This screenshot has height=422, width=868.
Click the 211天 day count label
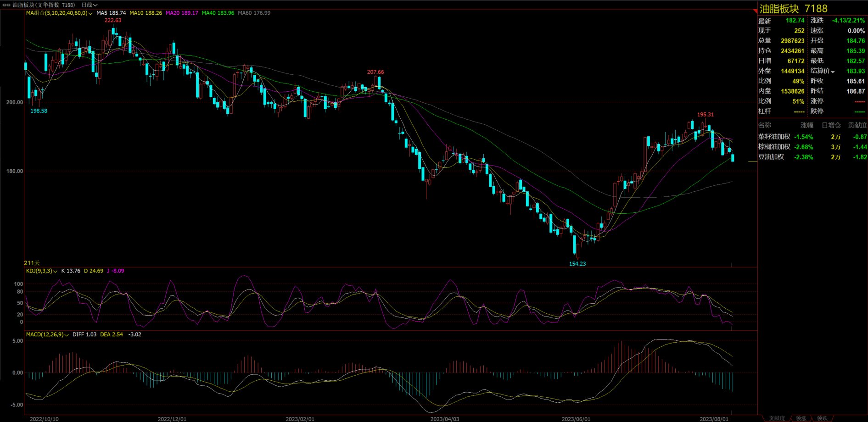pos(32,263)
